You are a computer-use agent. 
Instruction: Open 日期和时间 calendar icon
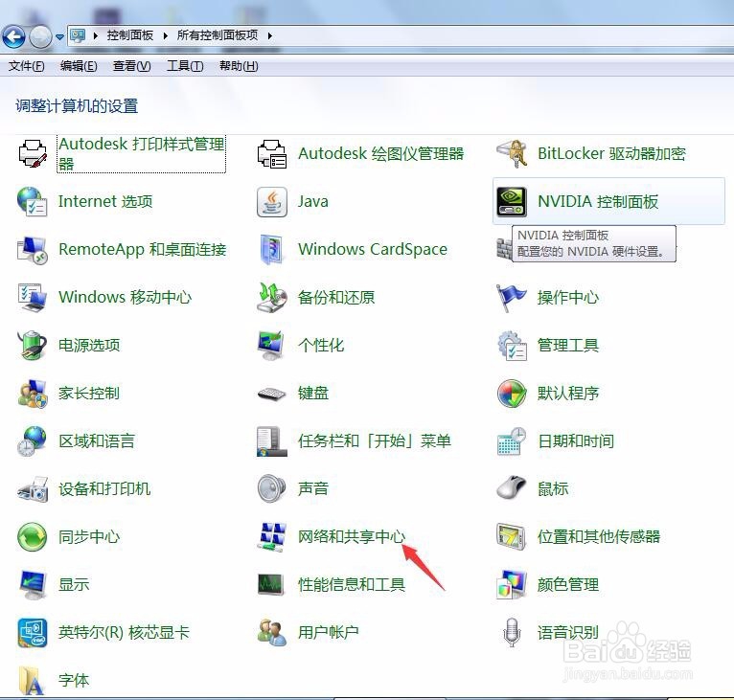pyautogui.click(x=512, y=440)
